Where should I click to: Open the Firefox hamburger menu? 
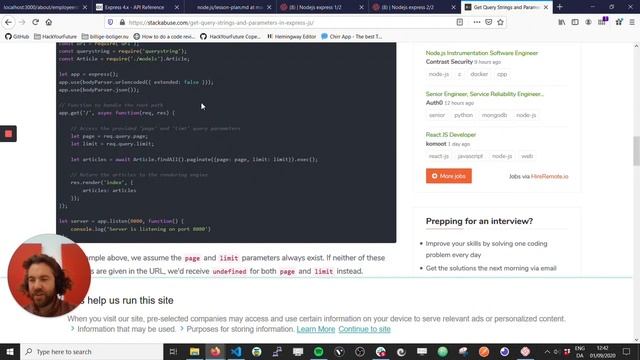click(632, 22)
